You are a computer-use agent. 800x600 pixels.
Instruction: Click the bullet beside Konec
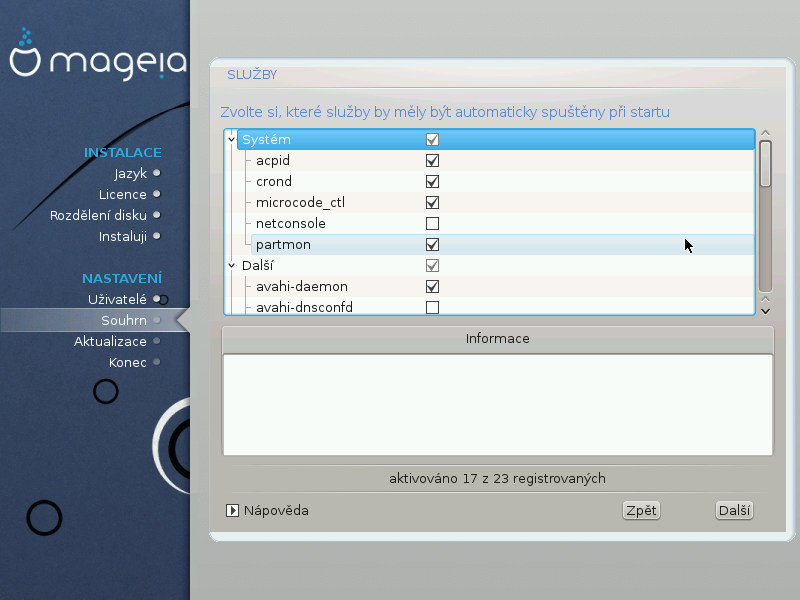157,362
